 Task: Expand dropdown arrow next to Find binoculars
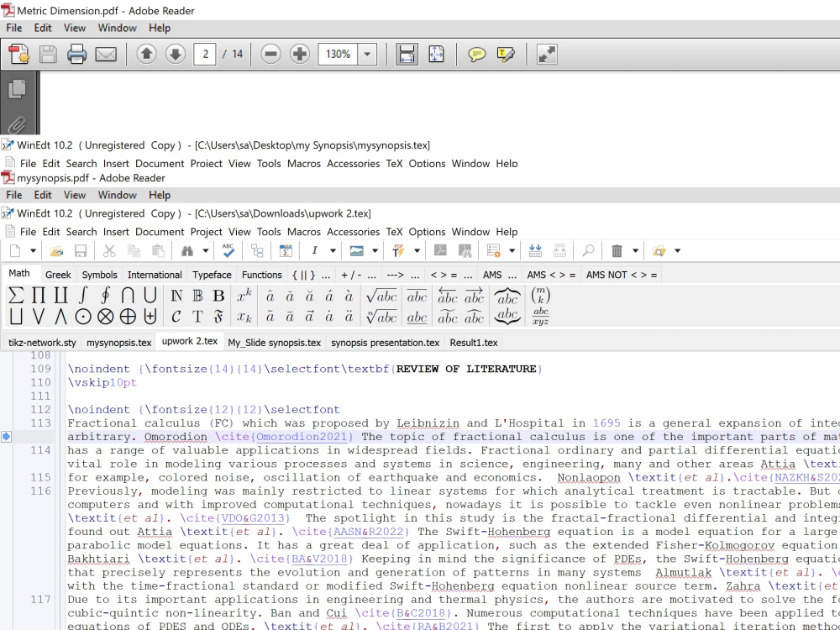[x=205, y=250]
